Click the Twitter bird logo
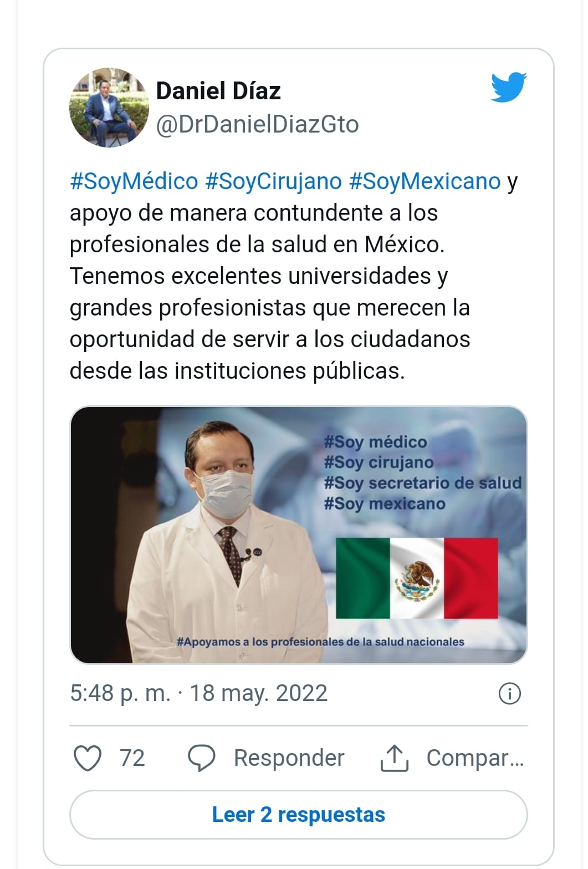Screen dimensions: 588x869 tap(508, 87)
